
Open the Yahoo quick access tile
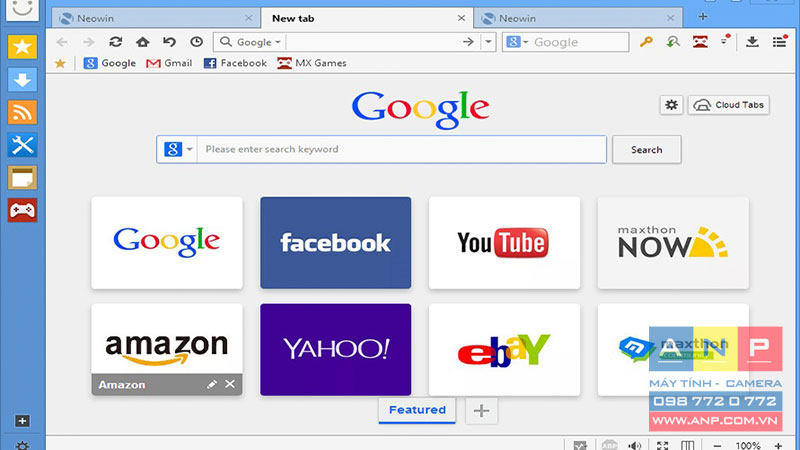click(x=335, y=349)
